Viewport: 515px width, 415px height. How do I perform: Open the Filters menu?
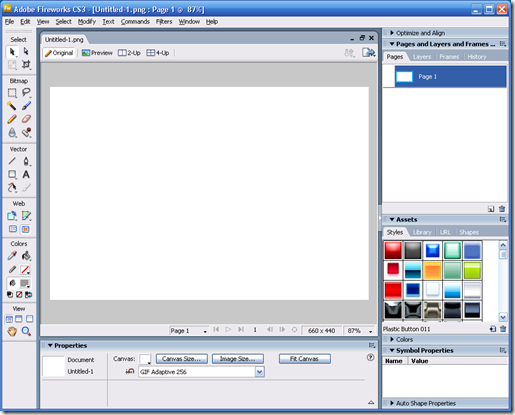(x=164, y=22)
